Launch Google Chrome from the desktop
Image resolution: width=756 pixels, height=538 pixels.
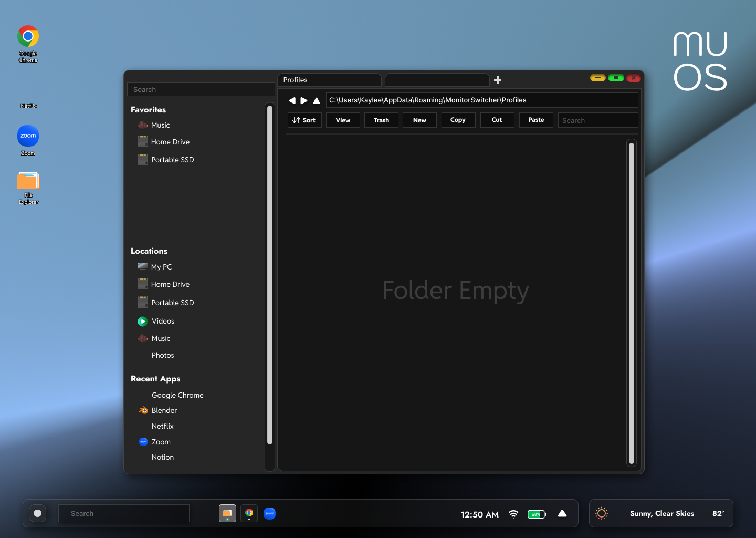tap(28, 37)
